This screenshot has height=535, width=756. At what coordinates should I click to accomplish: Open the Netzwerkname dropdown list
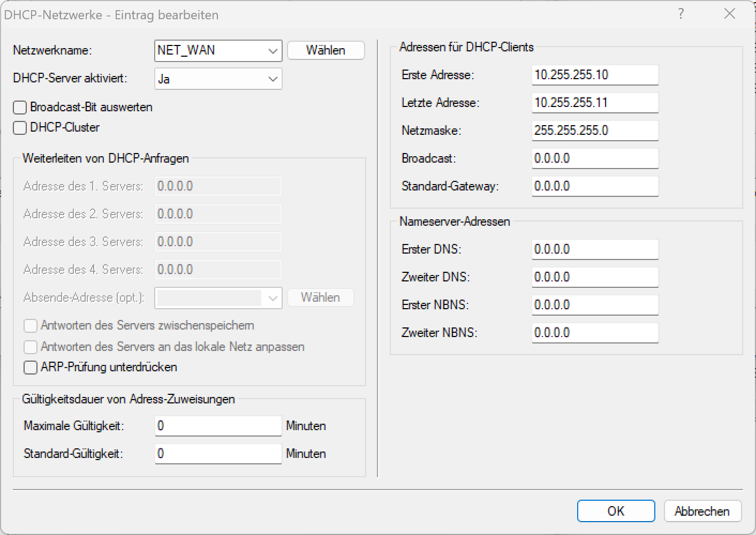point(273,51)
